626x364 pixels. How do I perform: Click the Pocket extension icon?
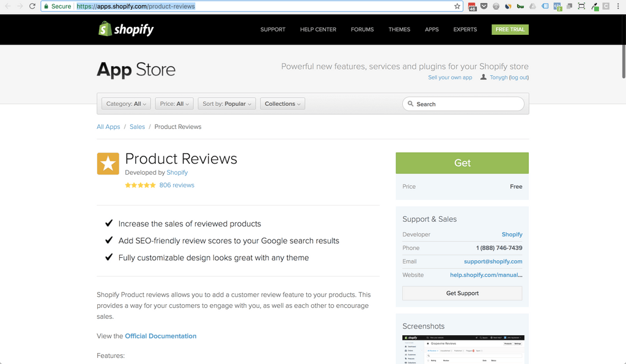coord(484,6)
